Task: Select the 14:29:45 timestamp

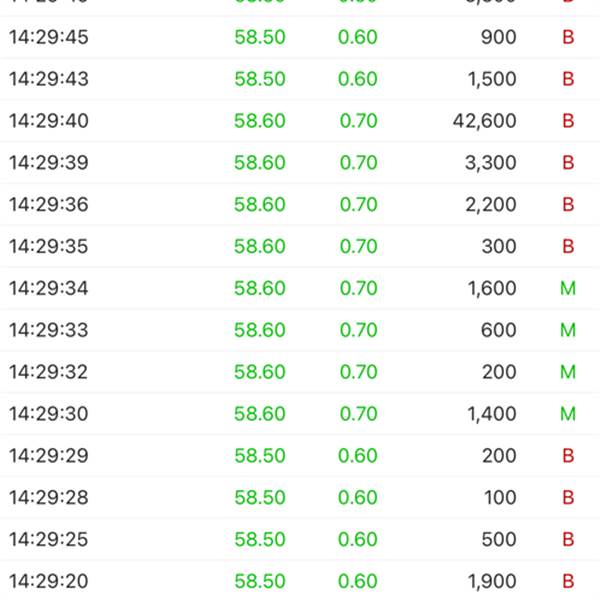Action: 49,37
